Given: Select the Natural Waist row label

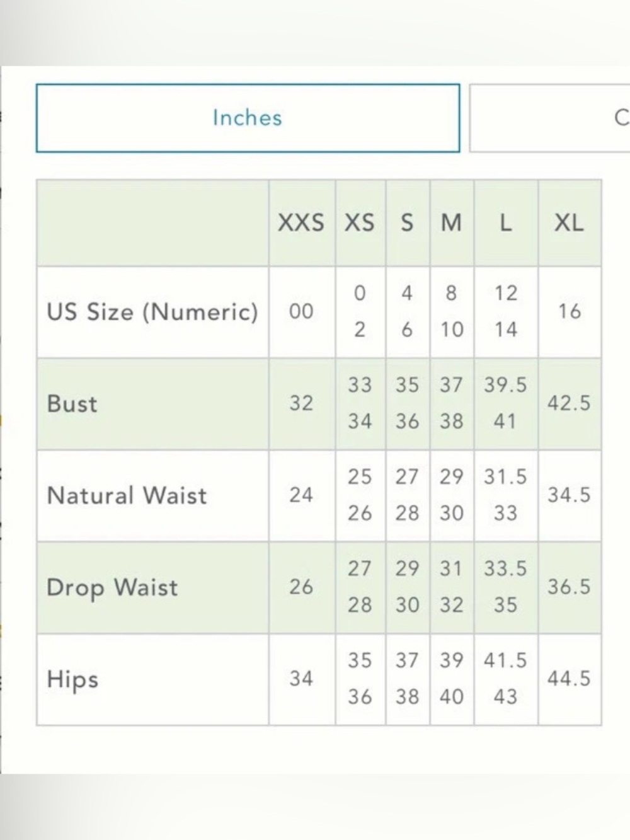Looking at the screenshot, I should [127, 495].
